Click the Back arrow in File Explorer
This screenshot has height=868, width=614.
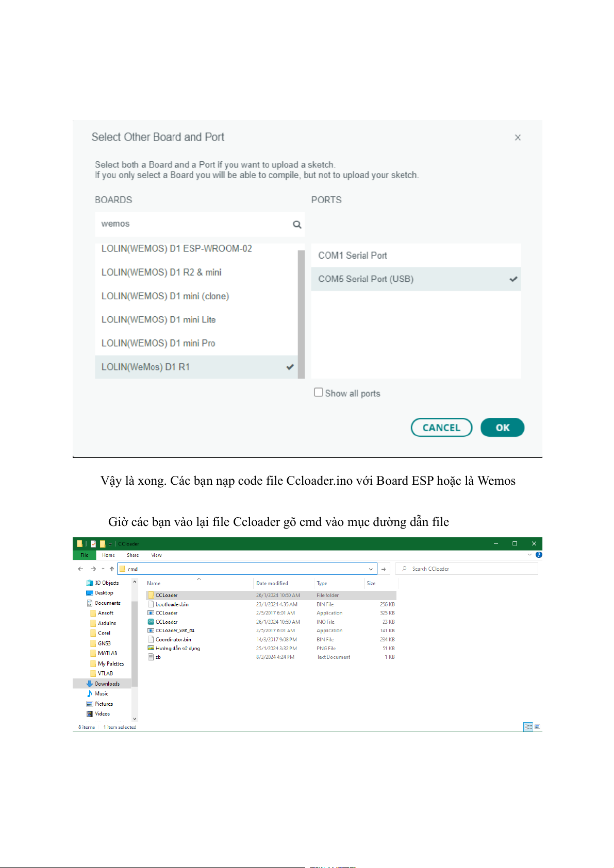[80, 569]
